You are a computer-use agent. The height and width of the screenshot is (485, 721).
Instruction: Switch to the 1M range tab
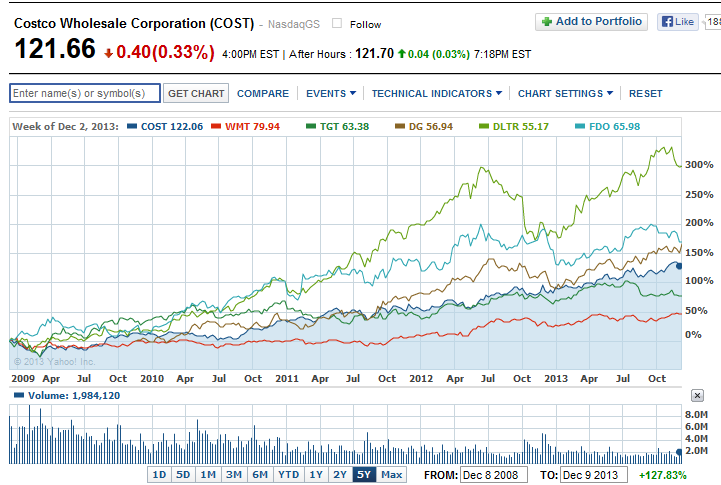pyautogui.click(x=208, y=475)
